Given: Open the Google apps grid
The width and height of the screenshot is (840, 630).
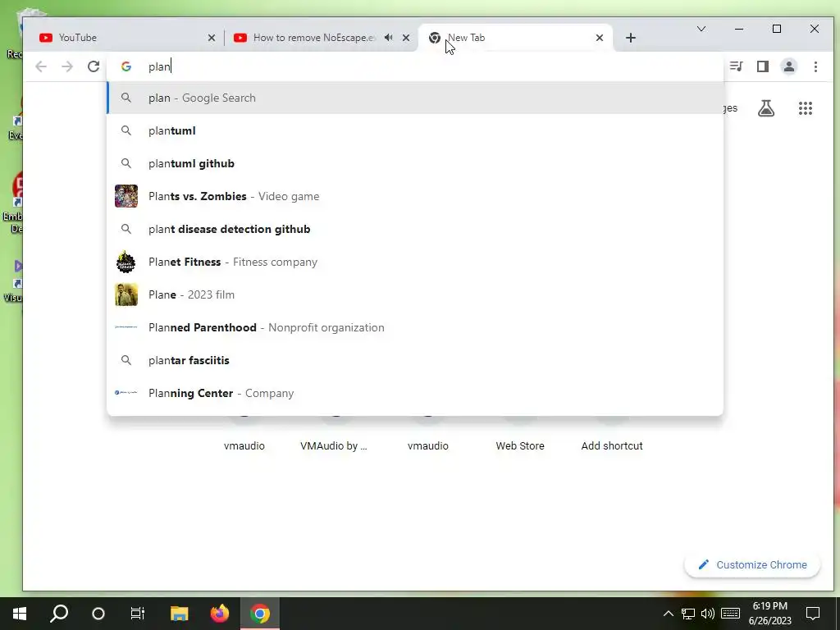Looking at the screenshot, I should 806,108.
